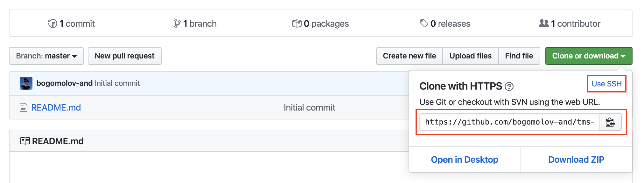Open README.md file link
Viewport: 644px width, 183px height.
click(56, 107)
